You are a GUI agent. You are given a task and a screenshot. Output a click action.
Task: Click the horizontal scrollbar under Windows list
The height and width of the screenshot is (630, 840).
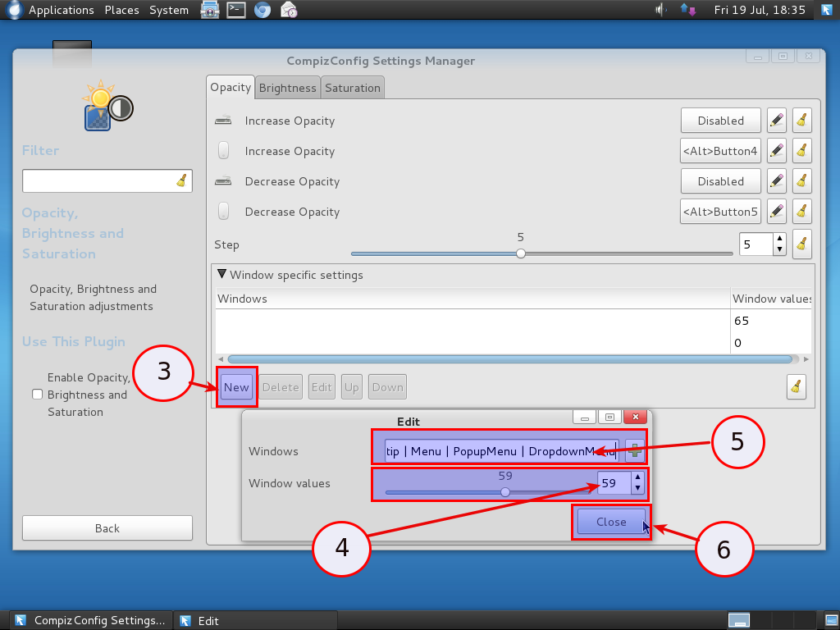509,359
